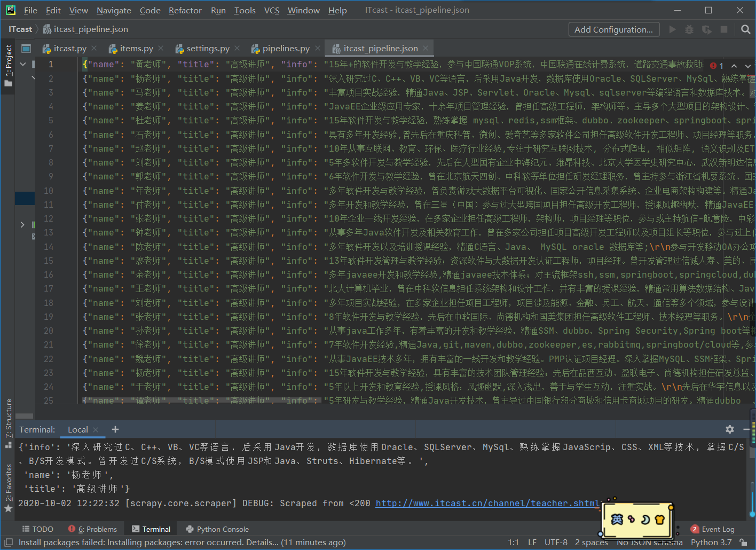Hide the terminal panel with minus icon
The width and height of the screenshot is (756, 550).
coord(746,429)
